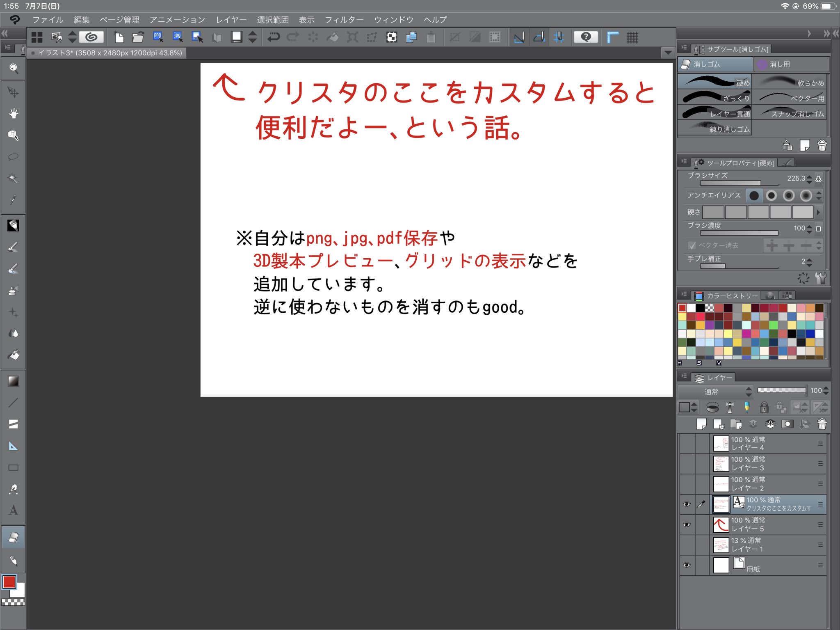Open the サブツール panel menu expander
Screen dimensions: 840x630
point(684,48)
